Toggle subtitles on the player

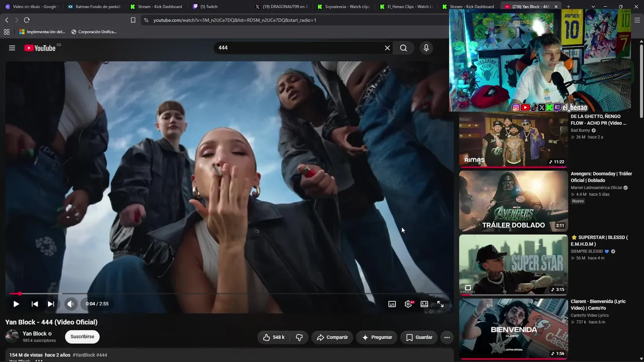(x=392, y=304)
